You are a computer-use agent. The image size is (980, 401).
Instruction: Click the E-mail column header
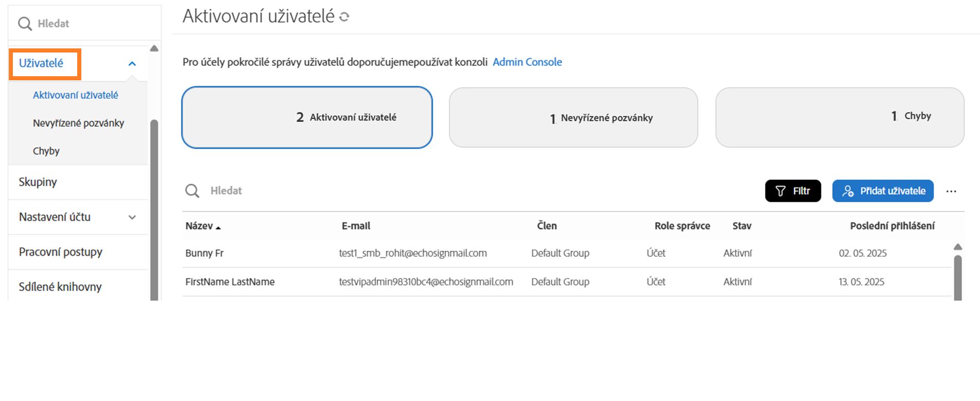pyautogui.click(x=356, y=226)
